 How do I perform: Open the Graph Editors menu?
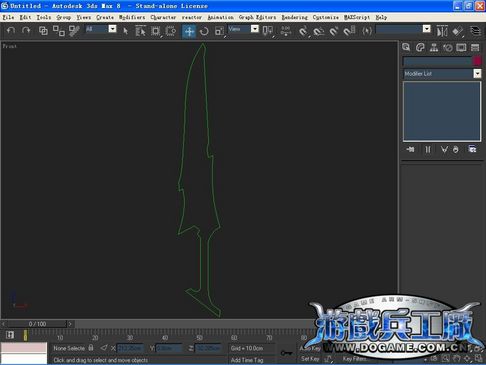coord(257,17)
